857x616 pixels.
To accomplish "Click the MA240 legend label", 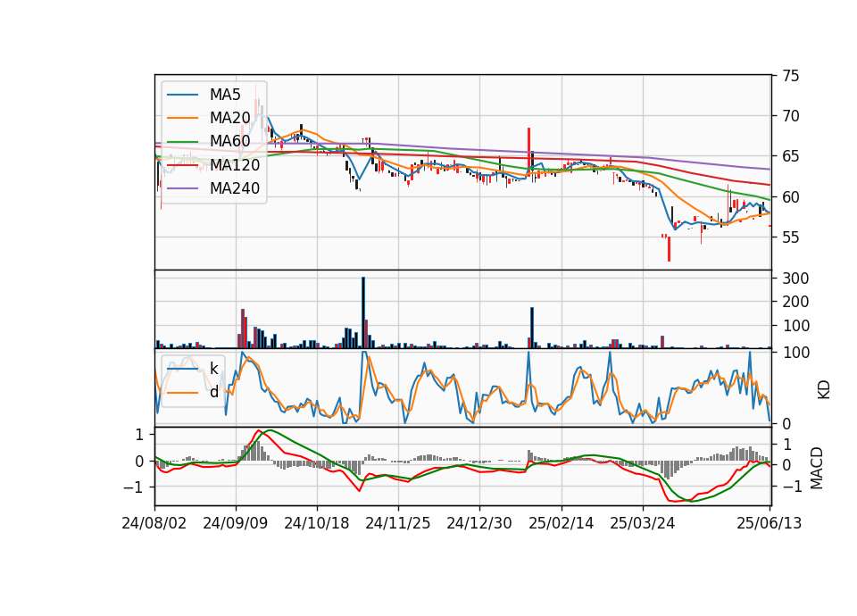I will tap(235, 188).
